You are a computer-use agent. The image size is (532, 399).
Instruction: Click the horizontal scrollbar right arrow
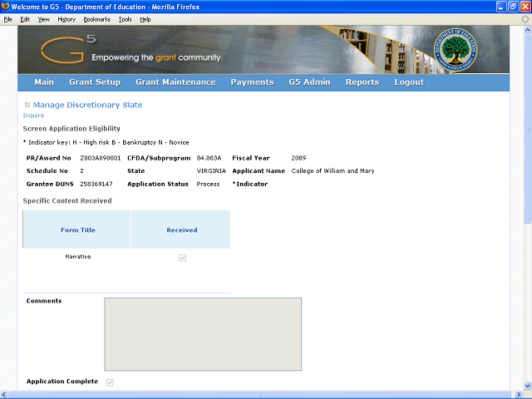click(x=519, y=395)
